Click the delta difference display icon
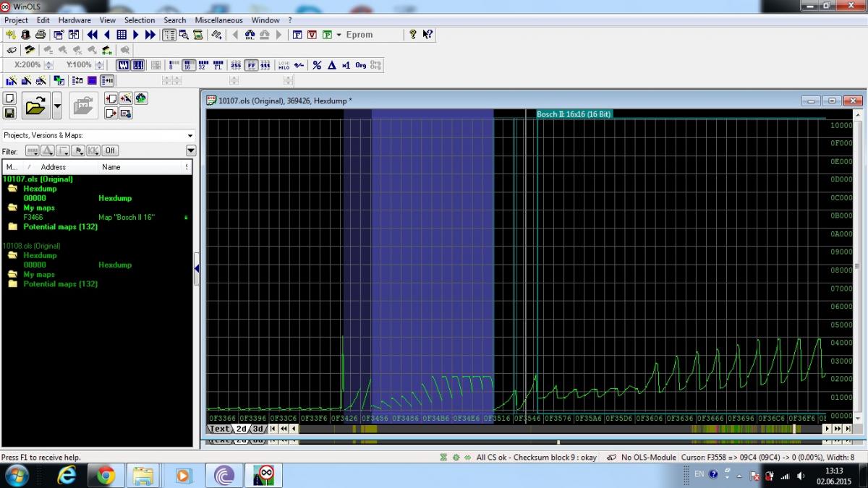This screenshot has width=868, height=488. point(331,65)
